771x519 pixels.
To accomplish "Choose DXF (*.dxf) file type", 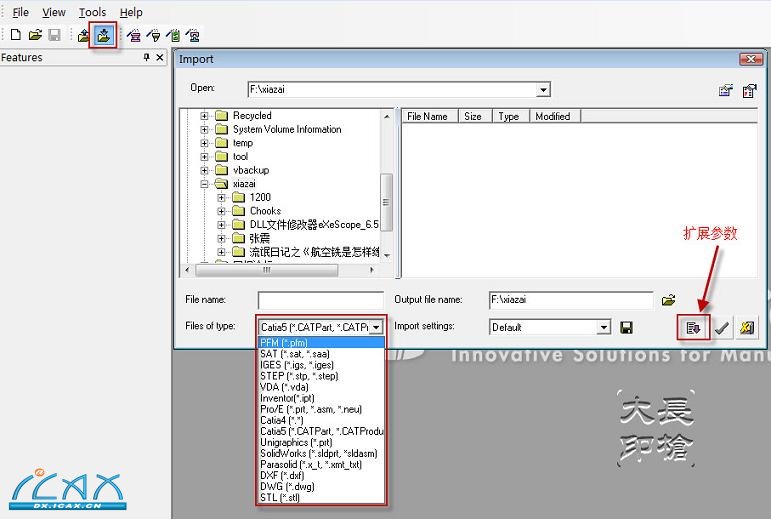I will pyautogui.click(x=321, y=475).
